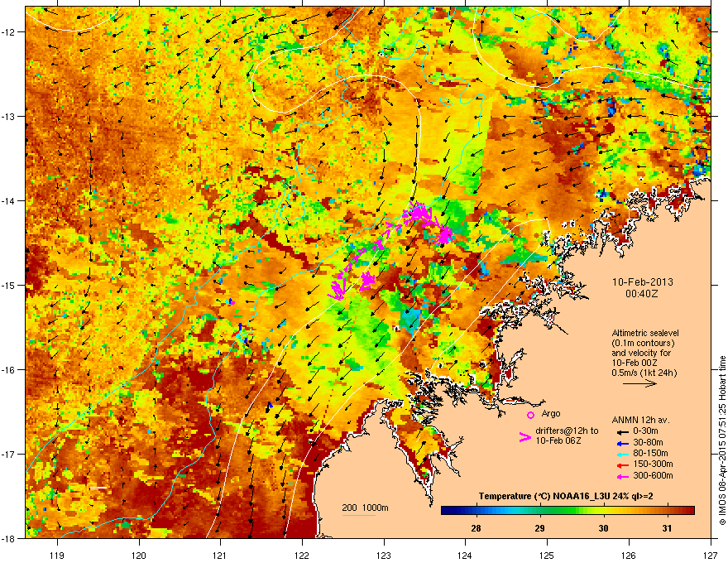728x563 pixels.
Task: Click latitude axis label -18
Action: click(8, 538)
